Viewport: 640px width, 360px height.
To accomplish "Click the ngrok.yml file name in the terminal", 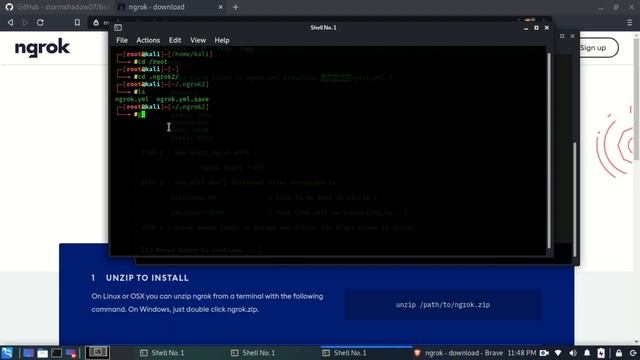I will 132,99.
